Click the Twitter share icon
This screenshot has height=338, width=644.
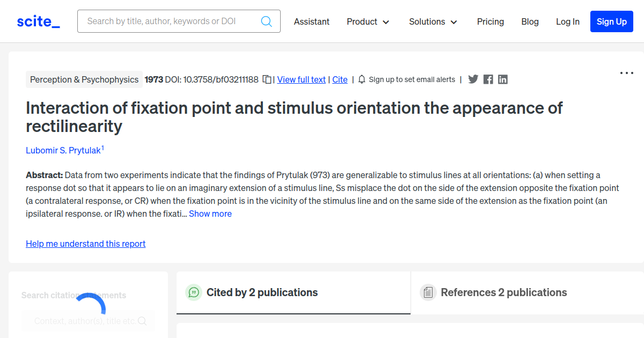(x=473, y=79)
